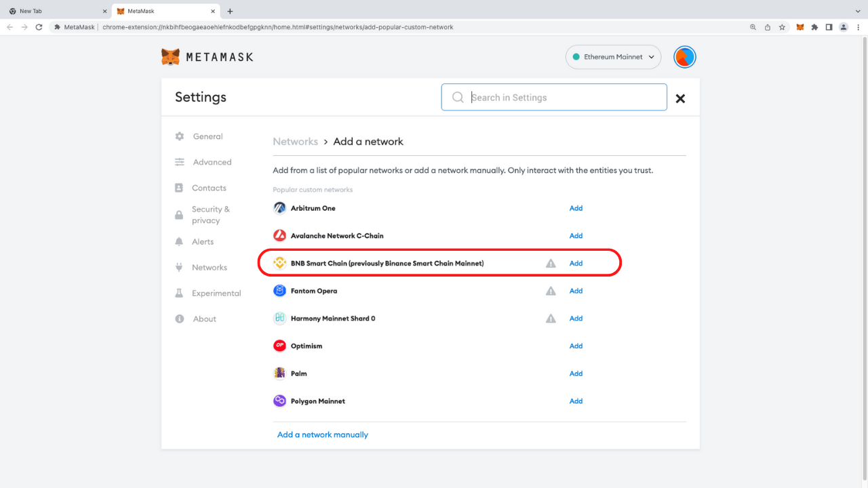The image size is (868, 488).
Task: Click the BNB Smart Chain warning triangle
Action: (551, 263)
